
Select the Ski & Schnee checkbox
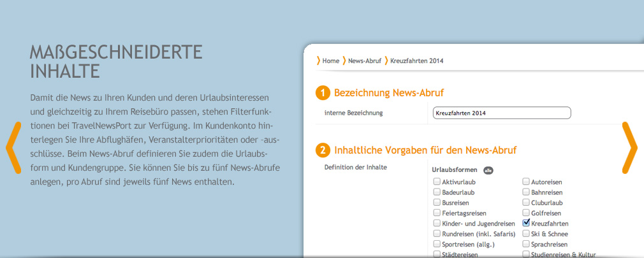526,234
